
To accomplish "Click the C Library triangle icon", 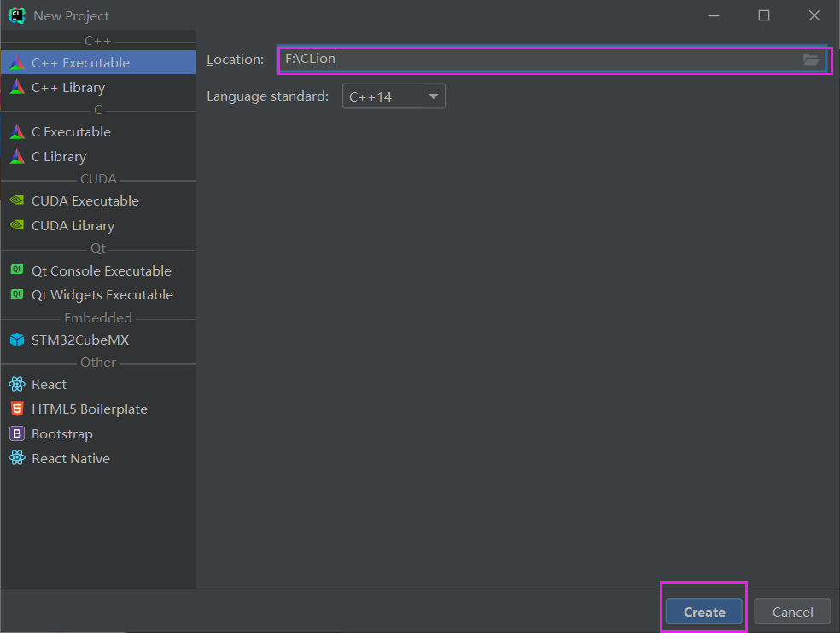I will [17, 156].
